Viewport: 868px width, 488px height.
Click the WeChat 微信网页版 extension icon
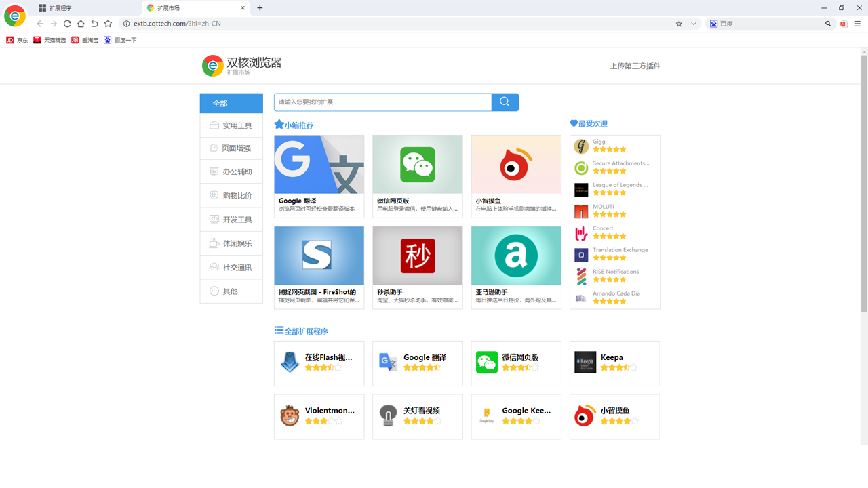pyautogui.click(x=417, y=163)
